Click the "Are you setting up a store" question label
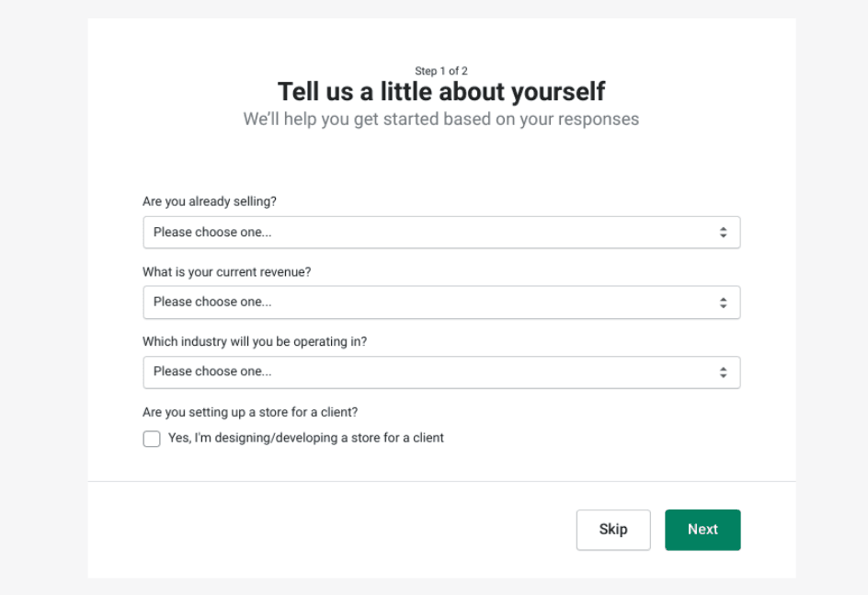This screenshot has height=595, width=868. tap(250, 413)
